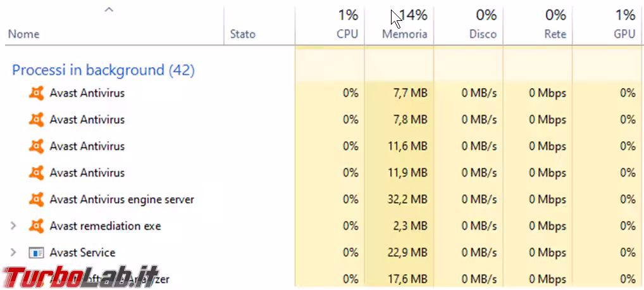The image size is (644, 290).
Task: Click the Avast Antivirus engine server icon
Action: pyautogui.click(x=37, y=199)
